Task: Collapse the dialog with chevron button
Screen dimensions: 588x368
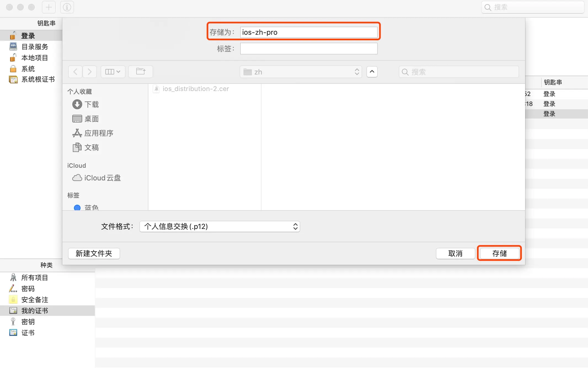Action: 372,72
